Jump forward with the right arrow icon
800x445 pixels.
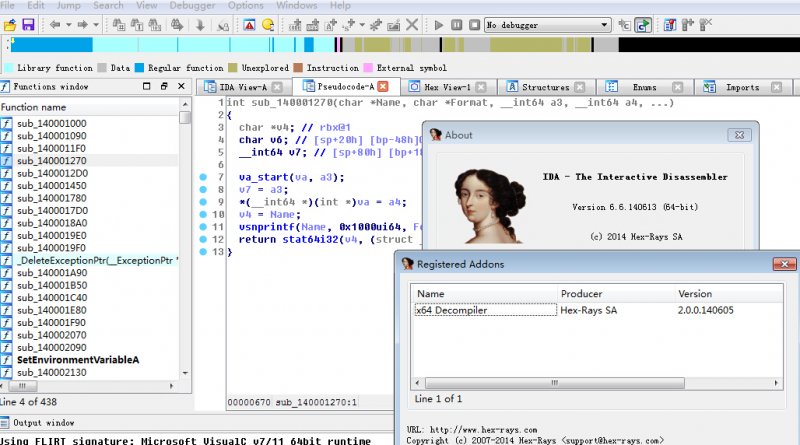coord(82,24)
